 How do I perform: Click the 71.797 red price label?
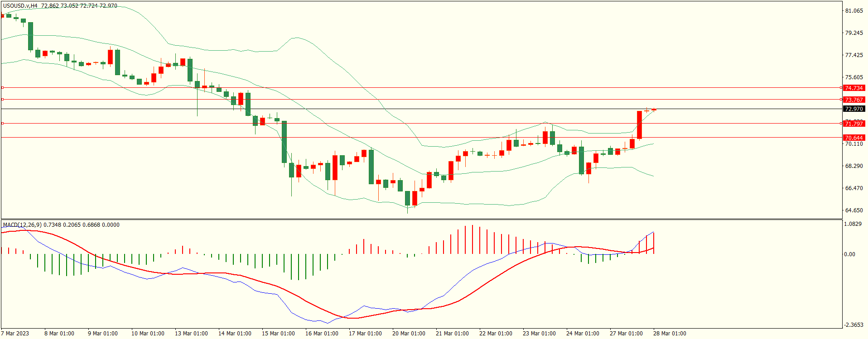click(854, 124)
